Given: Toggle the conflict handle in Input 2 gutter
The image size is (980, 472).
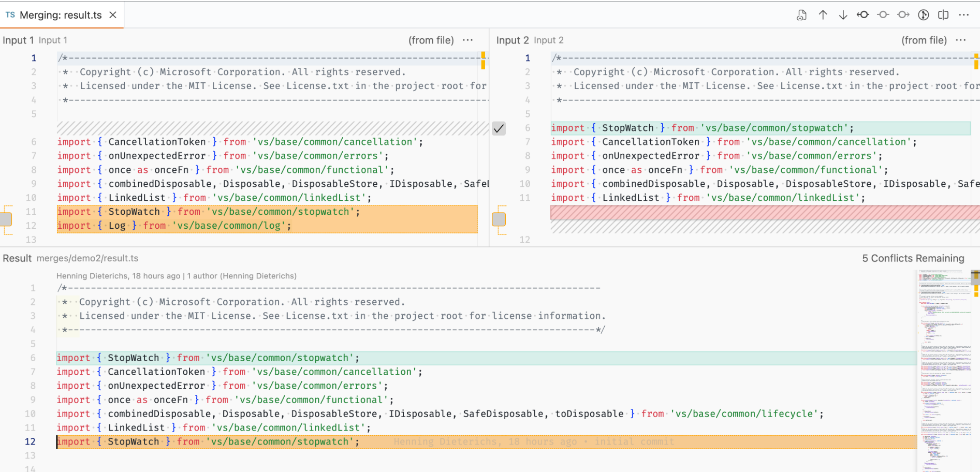Looking at the screenshot, I should [x=499, y=218].
